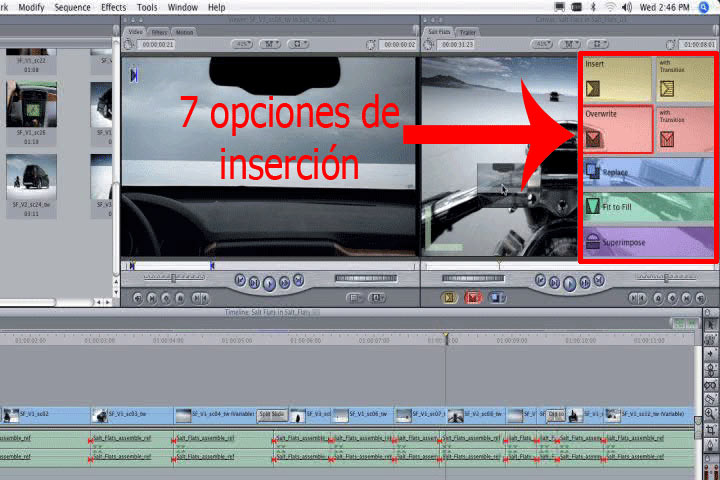Click the red Overwrite edit button in Canvas
Viewport: 720px width, 480px height.
[472, 298]
